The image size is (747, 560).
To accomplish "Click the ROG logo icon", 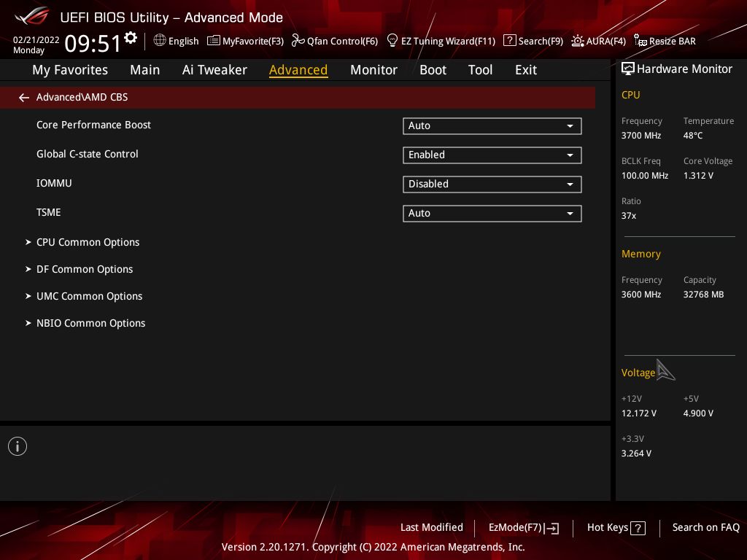I will [32, 16].
